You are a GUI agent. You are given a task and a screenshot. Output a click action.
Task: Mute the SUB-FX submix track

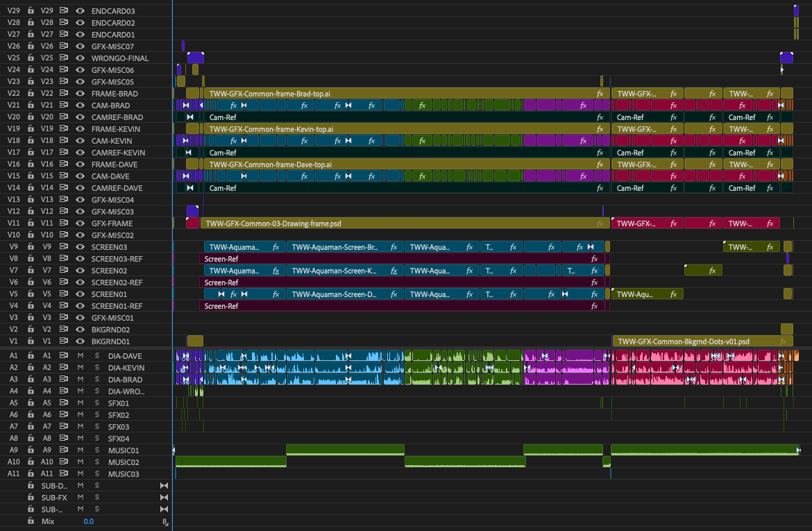(81, 498)
